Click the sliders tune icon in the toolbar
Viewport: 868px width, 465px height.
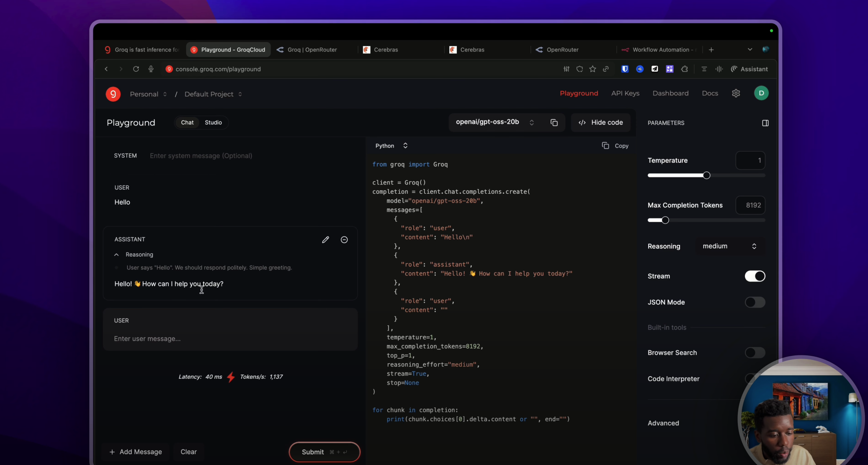tap(566, 69)
